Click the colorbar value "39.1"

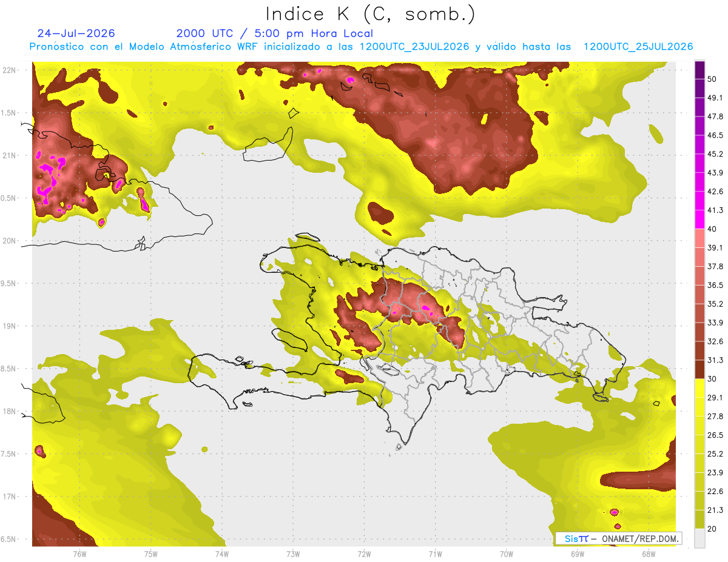tap(715, 247)
